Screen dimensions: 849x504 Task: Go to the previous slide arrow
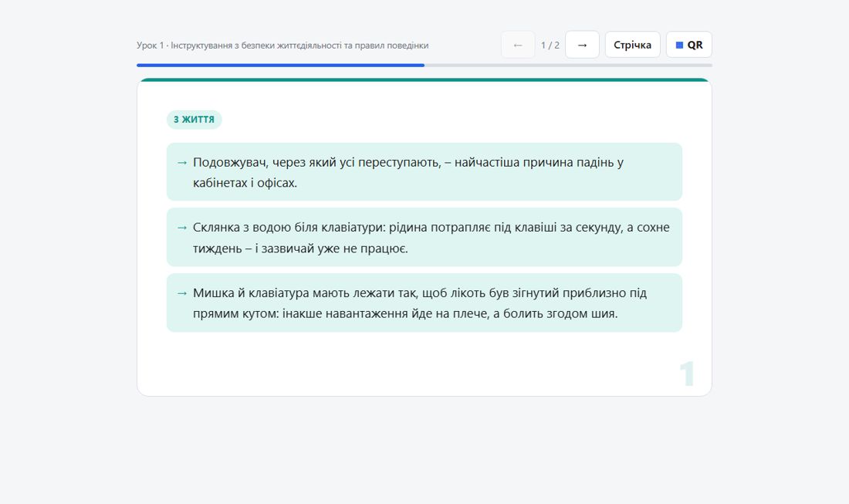coord(518,45)
